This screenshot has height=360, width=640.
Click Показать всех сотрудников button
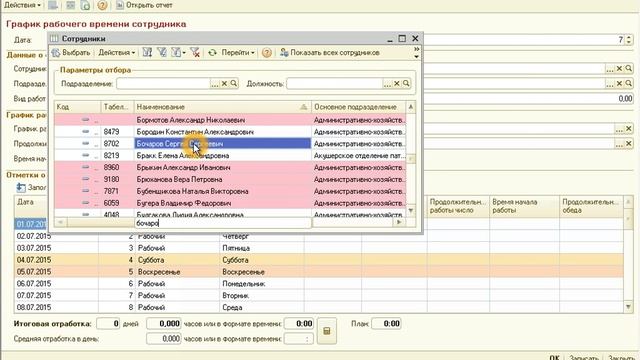330,53
